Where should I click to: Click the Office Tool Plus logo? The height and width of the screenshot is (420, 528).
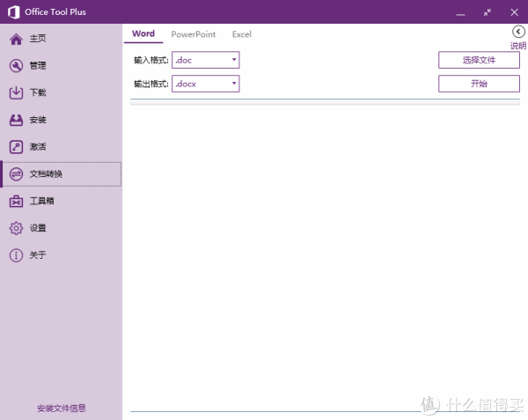14,12
